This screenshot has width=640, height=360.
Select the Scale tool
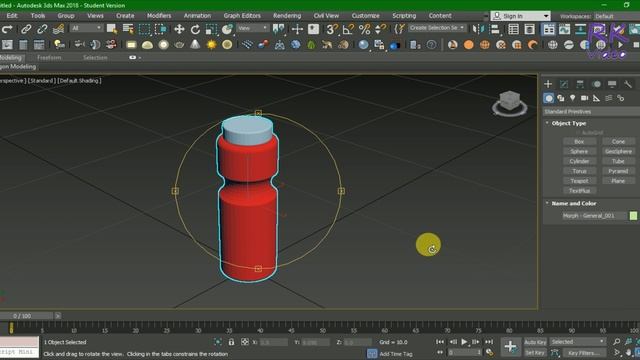pyautogui.click(x=211, y=29)
